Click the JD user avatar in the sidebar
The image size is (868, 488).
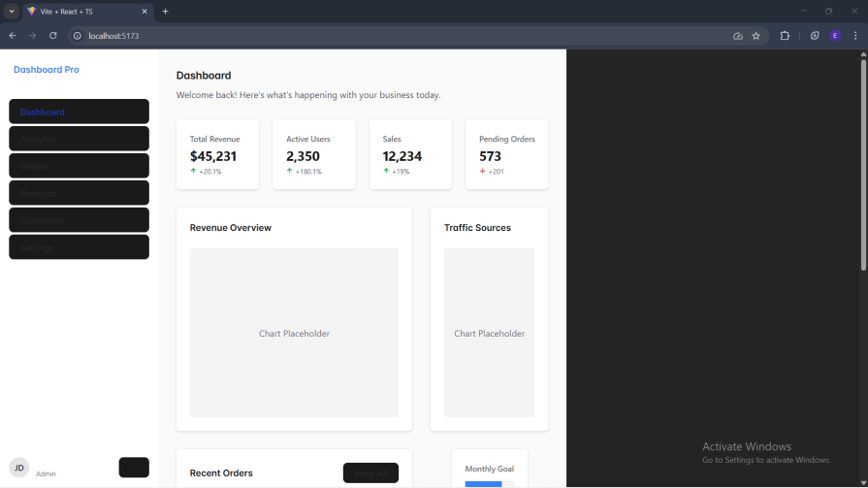point(18,468)
